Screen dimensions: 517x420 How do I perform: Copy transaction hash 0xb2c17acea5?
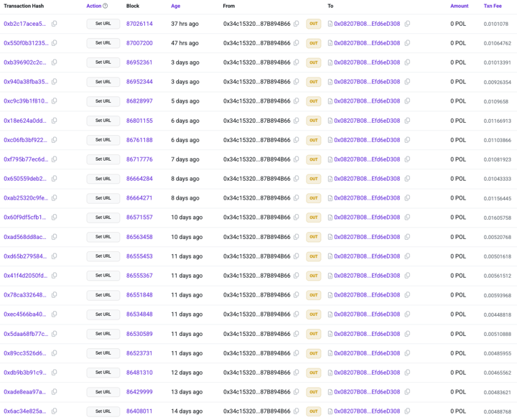click(55, 24)
